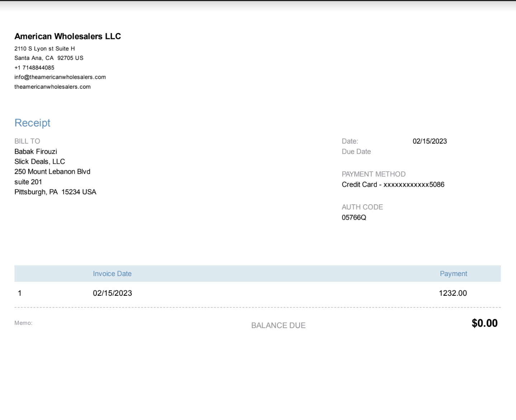
Task: Click the info@theamericanwholesalers.com email
Action: click(x=60, y=77)
